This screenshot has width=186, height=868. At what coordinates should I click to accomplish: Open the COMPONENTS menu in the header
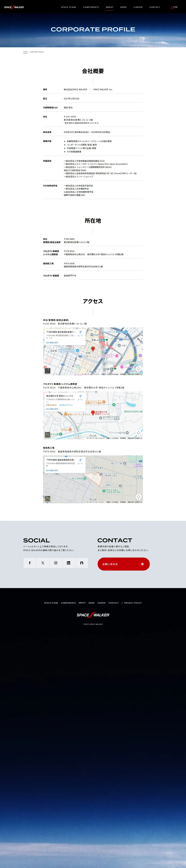click(91, 7)
